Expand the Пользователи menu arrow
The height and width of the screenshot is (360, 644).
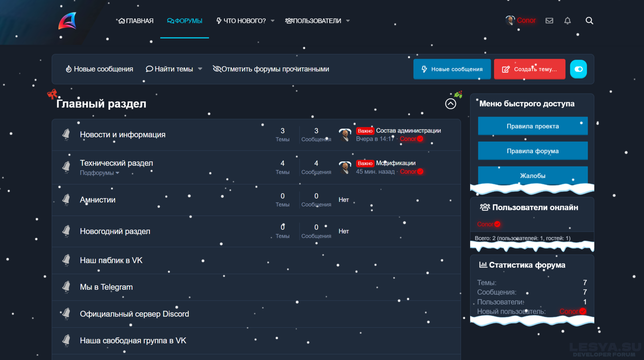[x=348, y=21]
